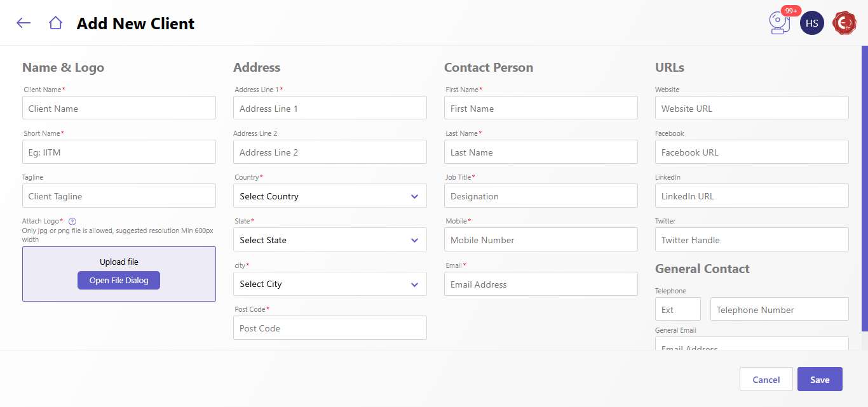Click the Mobile Number input
The width and height of the screenshot is (868, 407).
pyautogui.click(x=541, y=240)
